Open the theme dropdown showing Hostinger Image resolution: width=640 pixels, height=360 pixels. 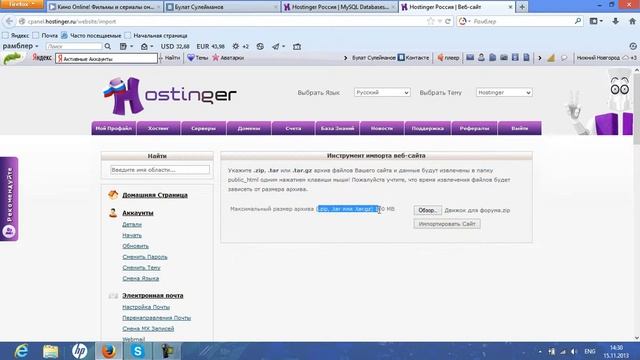504,93
